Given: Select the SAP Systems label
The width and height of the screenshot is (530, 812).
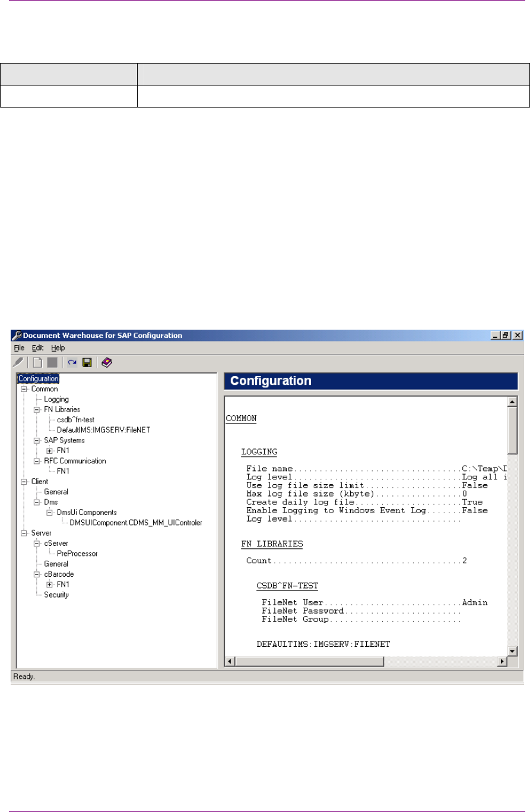Looking at the screenshot, I should click(x=64, y=440).
